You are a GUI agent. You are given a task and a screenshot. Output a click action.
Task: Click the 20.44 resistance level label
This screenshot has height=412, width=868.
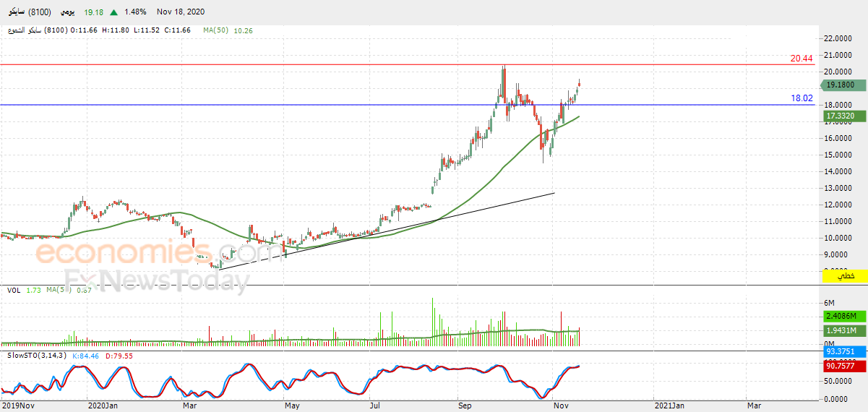pos(802,59)
